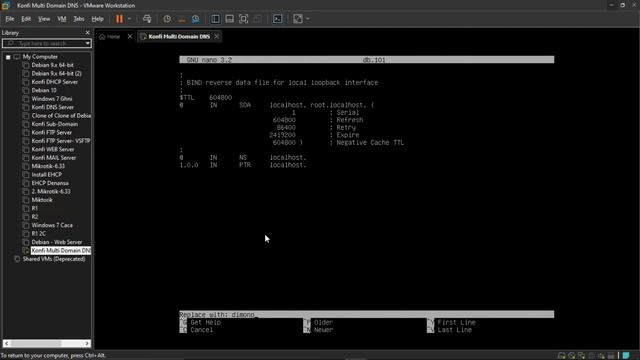Image resolution: width=640 pixels, height=360 pixels.
Task: Select Konfi Sub-Domain VM
Action: tap(55, 124)
